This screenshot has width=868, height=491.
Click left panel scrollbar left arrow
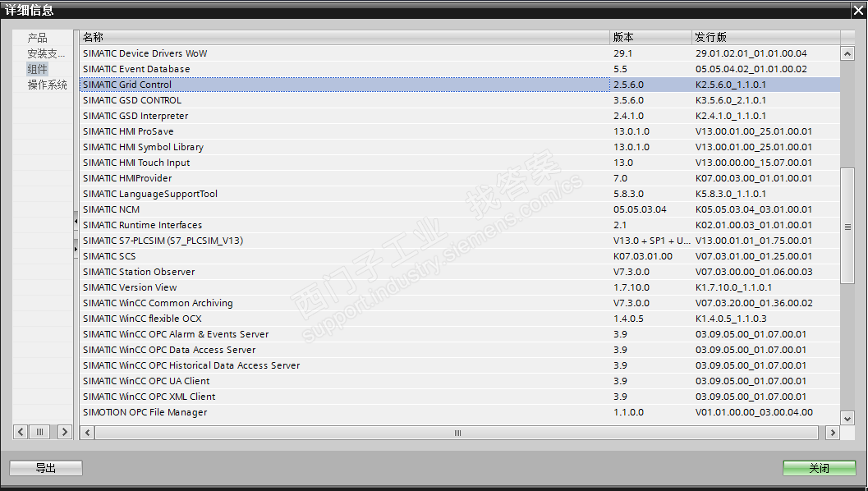tap(21, 432)
